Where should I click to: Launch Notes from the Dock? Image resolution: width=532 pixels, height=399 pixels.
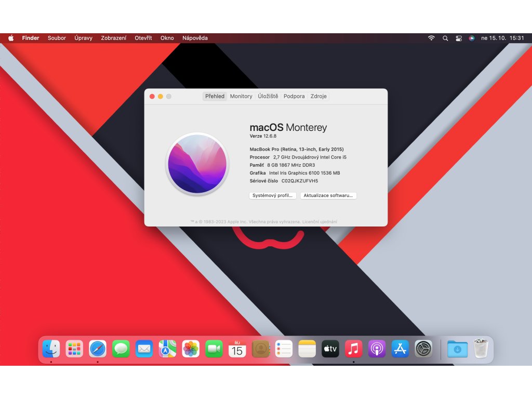(x=307, y=349)
